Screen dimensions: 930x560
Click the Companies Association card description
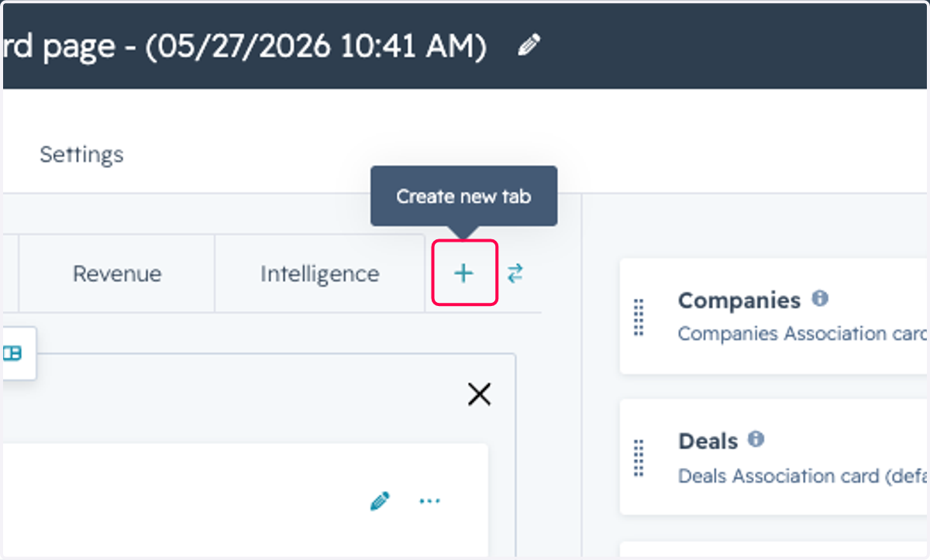(x=803, y=334)
